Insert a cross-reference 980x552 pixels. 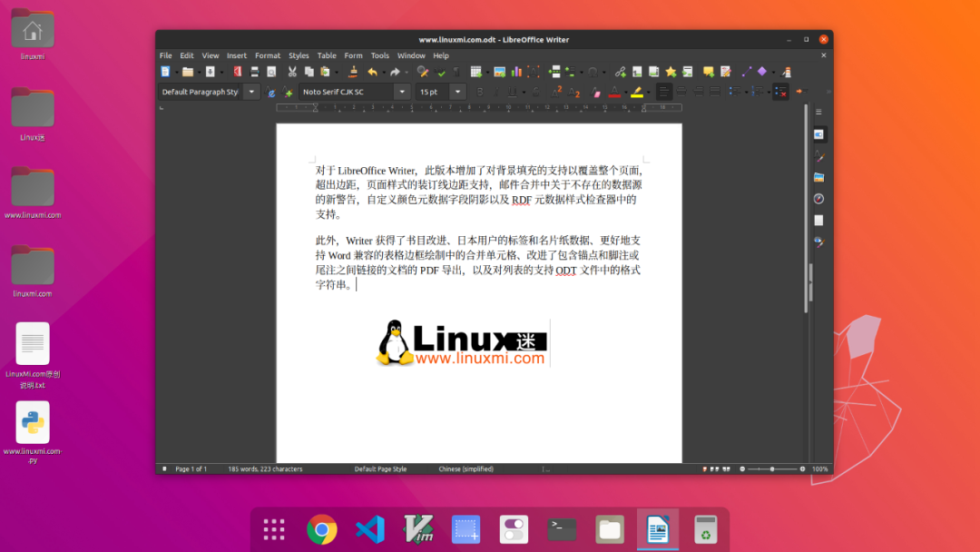(x=688, y=72)
